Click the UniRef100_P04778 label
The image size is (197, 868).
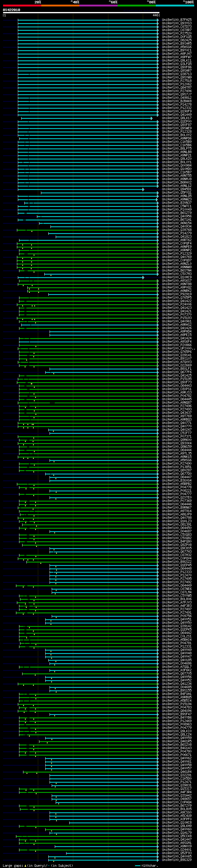(176, 487)
